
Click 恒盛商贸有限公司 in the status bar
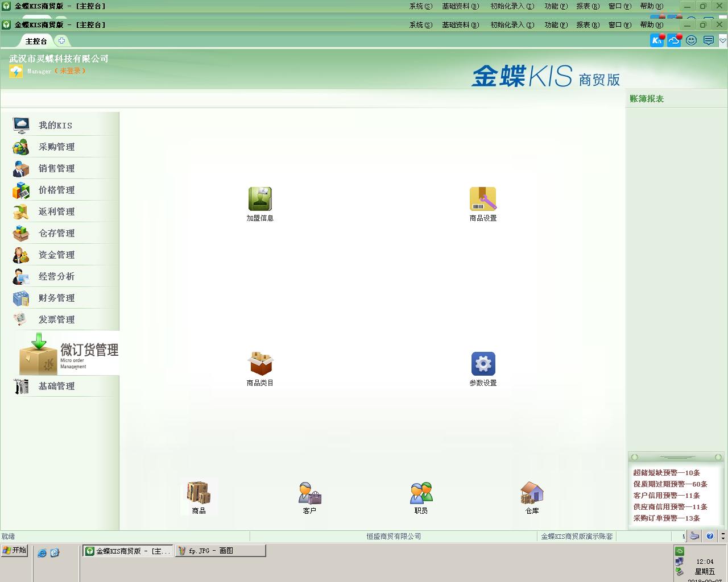click(x=394, y=536)
